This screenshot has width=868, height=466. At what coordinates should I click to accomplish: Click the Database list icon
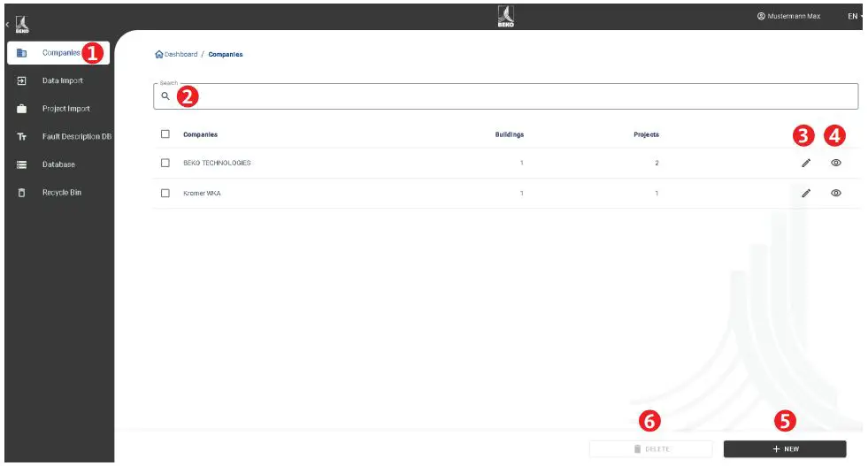[21, 164]
